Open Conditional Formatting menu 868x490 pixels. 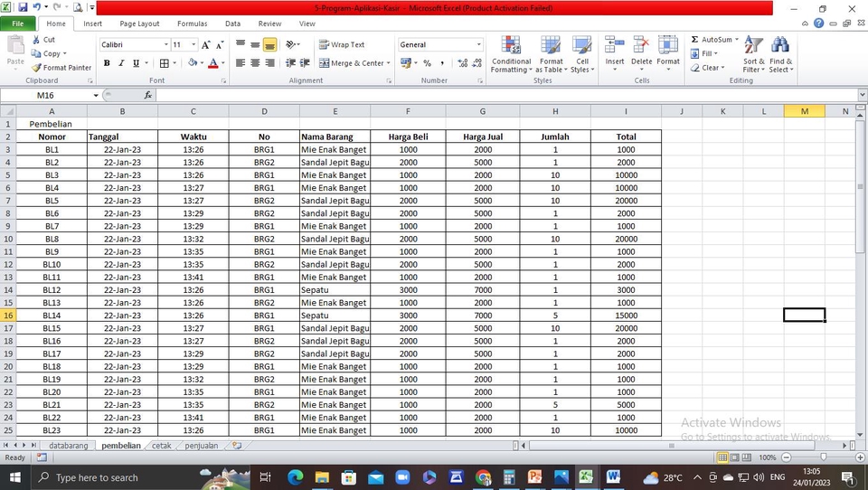511,54
